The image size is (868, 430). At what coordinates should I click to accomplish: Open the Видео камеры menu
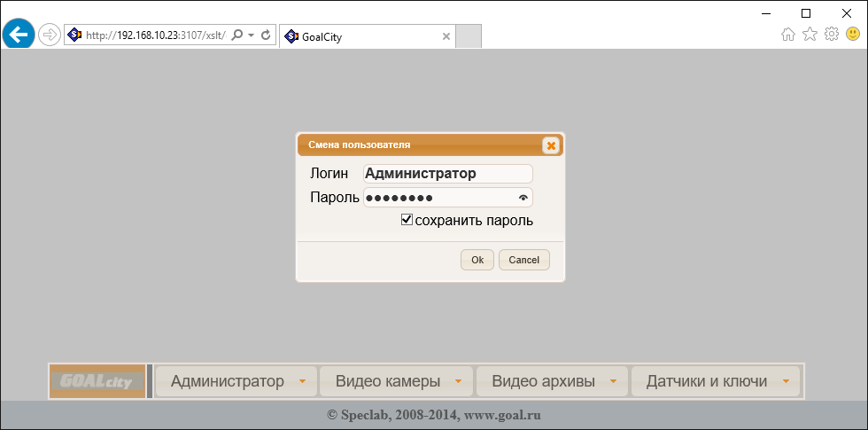coord(397,381)
